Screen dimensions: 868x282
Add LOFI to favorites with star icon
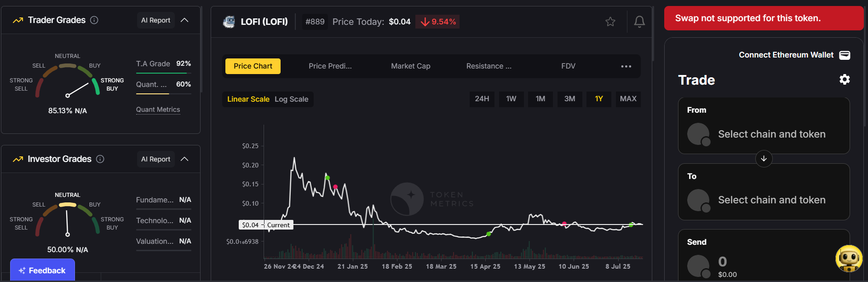pyautogui.click(x=610, y=22)
